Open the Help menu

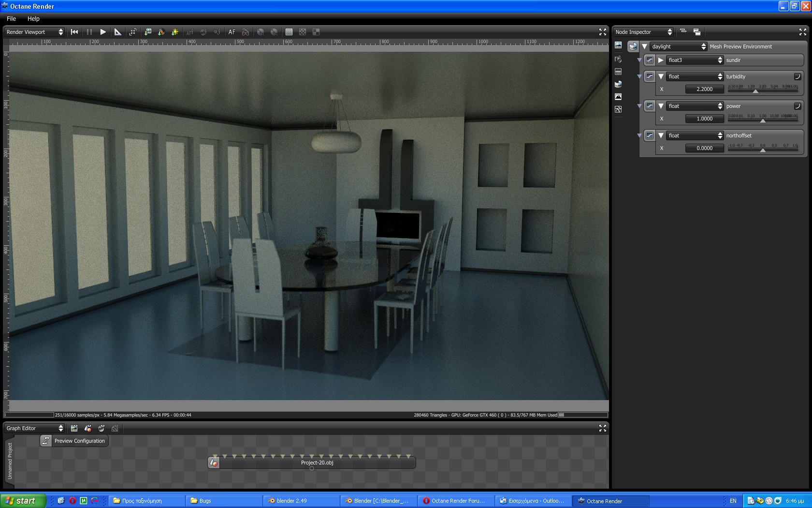coord(33,18)
